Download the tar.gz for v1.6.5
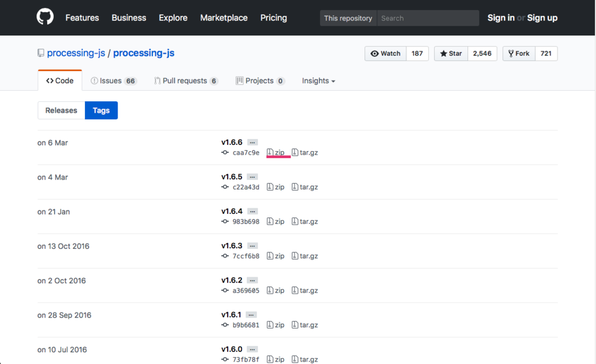The width and height of the screenshot is (596, 364). (305, 187)
